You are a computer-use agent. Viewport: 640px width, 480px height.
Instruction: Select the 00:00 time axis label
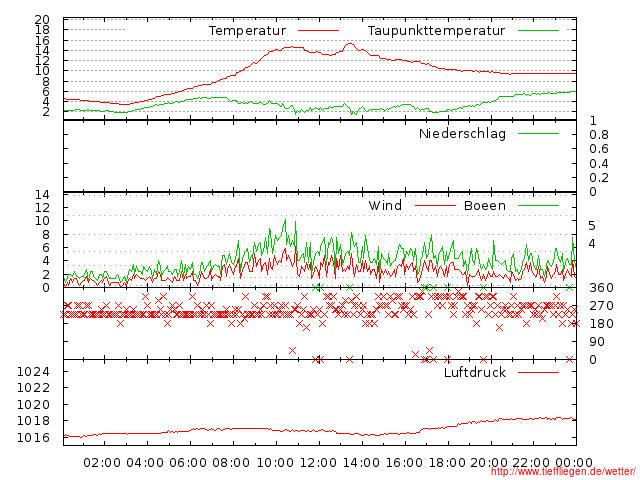click(574, 463)
